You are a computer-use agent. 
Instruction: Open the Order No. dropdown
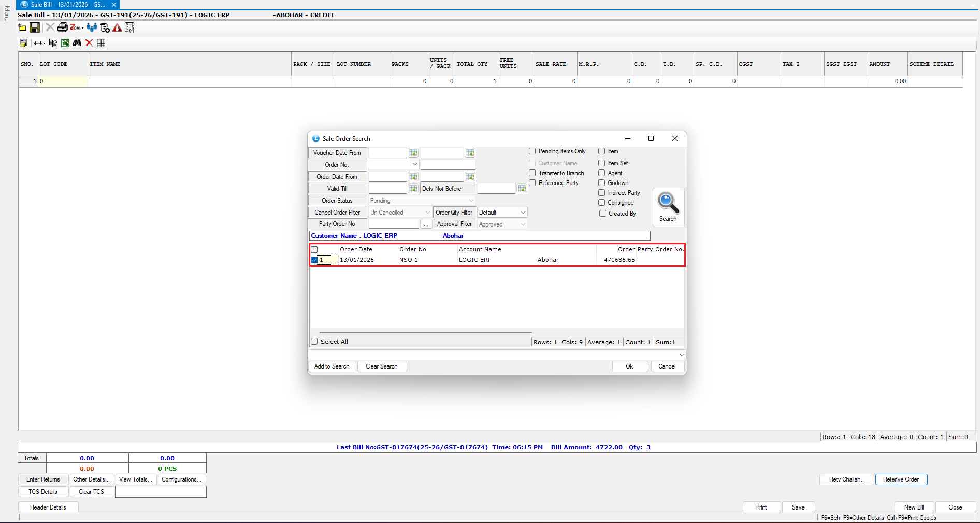click(414, 165)
